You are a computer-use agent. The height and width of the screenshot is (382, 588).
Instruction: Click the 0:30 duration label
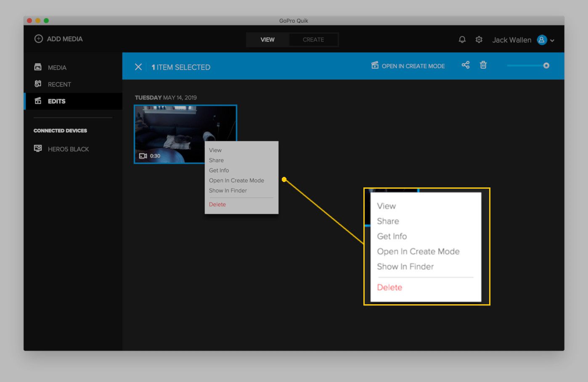coord(155,156)
